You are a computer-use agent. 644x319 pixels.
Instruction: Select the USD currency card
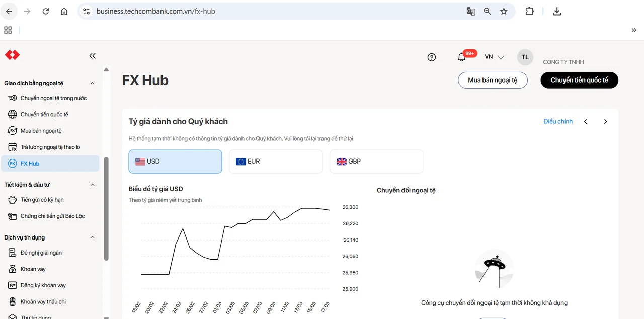[x=175, y=162]
